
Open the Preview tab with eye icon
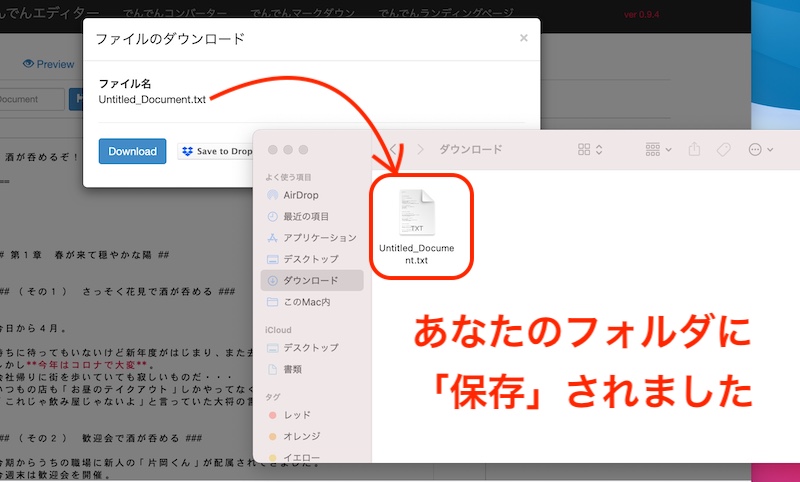point(48,64)
